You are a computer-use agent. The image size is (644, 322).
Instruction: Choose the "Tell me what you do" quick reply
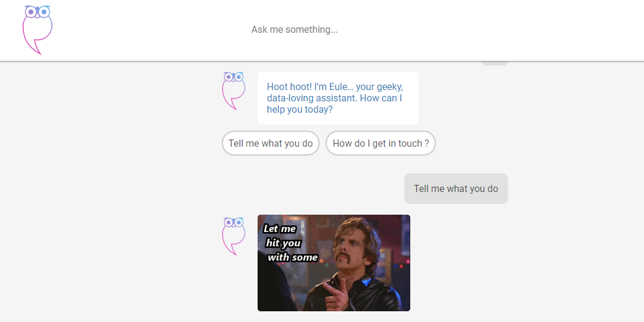[x=271, y=143]
